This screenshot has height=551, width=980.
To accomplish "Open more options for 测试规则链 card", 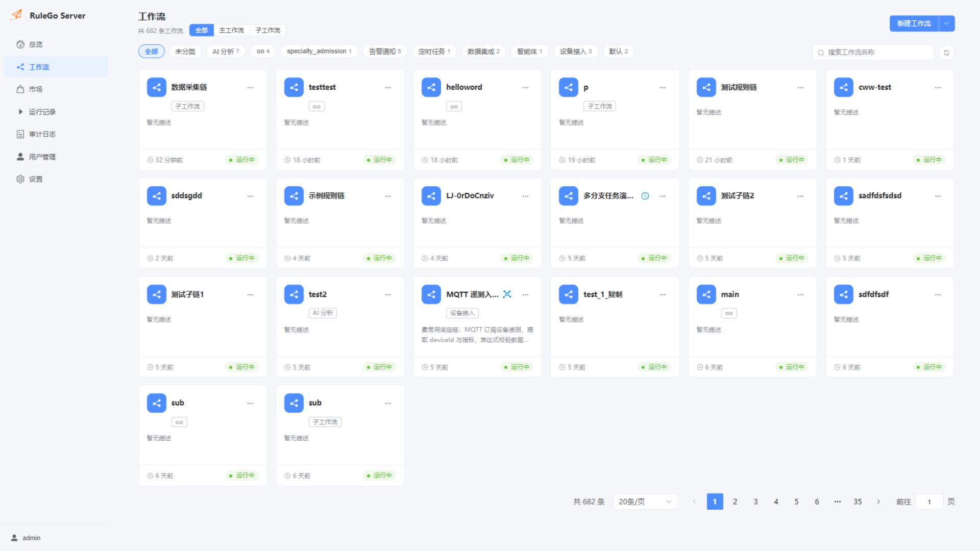I will 800,88.
